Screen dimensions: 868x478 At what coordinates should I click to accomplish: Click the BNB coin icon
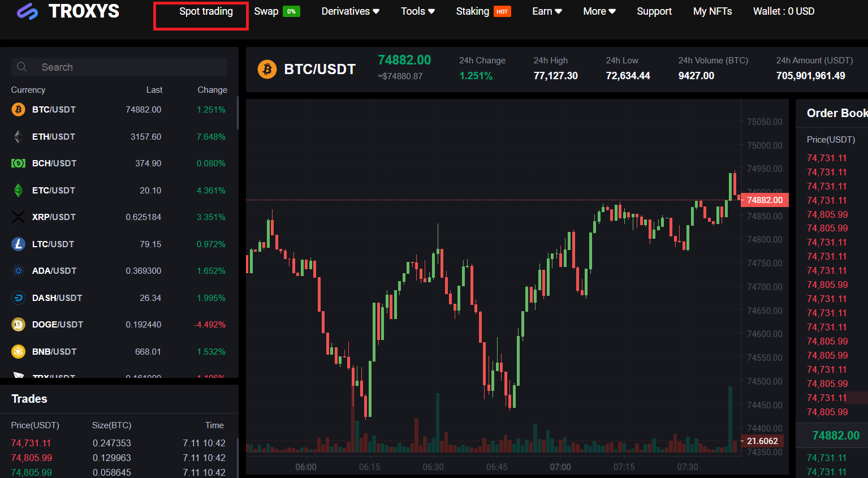(x=19, y=351)
